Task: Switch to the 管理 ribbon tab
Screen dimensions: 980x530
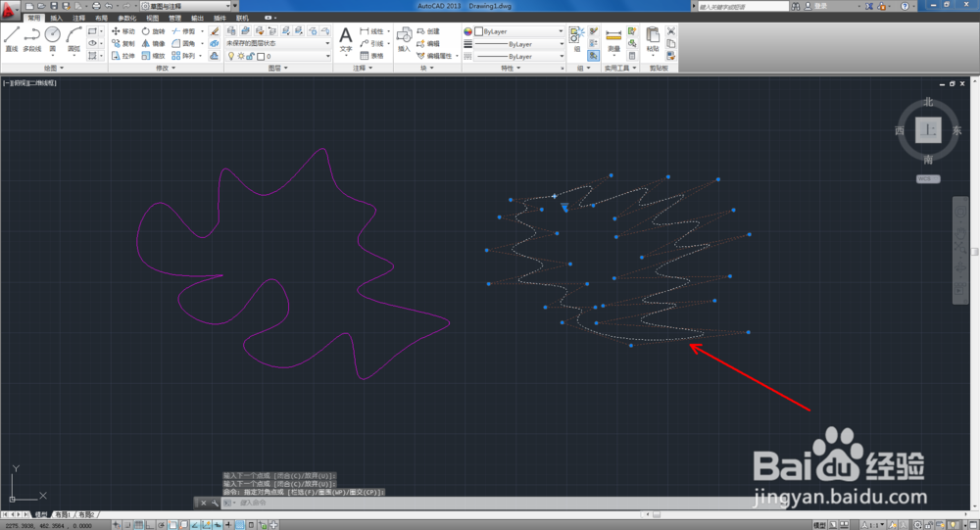Action: (x=175, y=19)
